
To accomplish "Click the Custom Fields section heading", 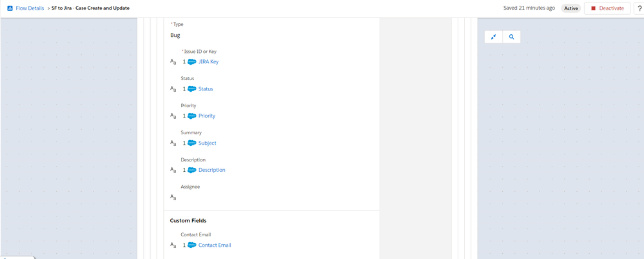I will (188, 221).
